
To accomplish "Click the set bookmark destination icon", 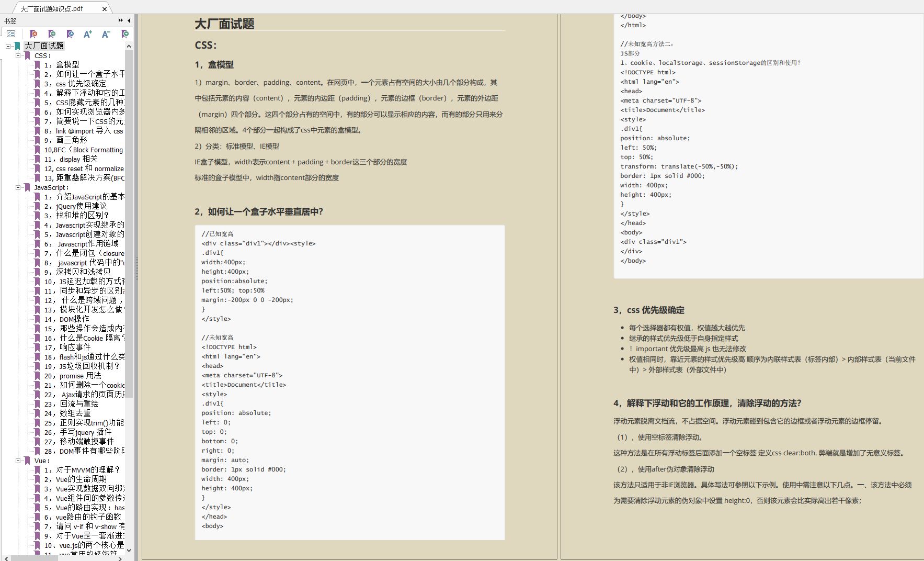I will click(70, 34).
